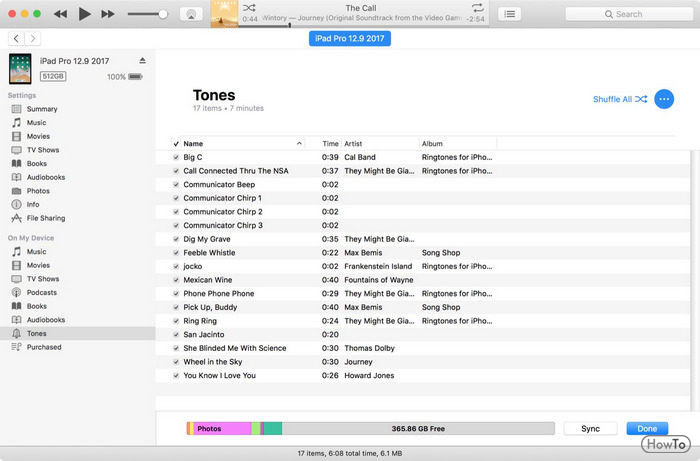The width and height of the screenshot is (700, 461).
Task: Start playback with the Play button
Action: point(84,14)
